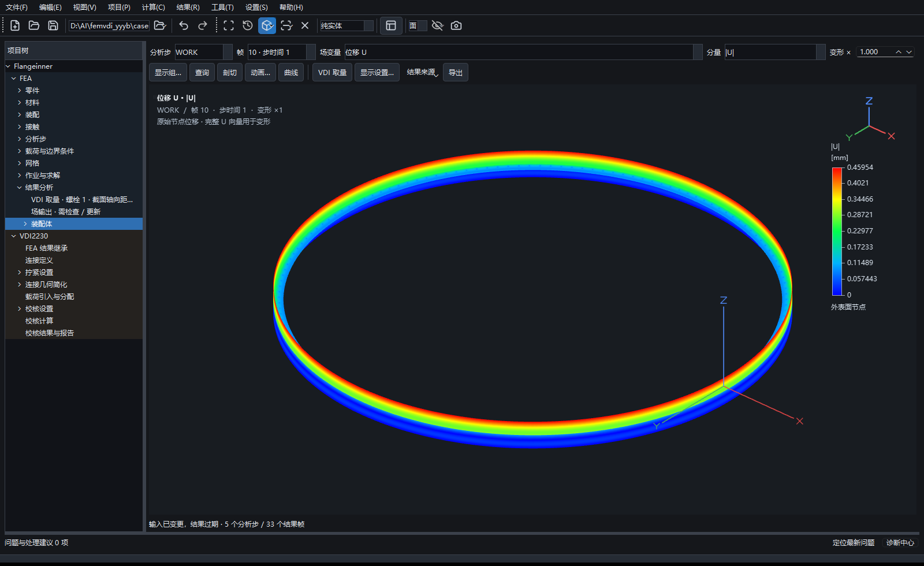The height and width of the screenshot is (566, 924).
Task: Expand the 零件 tree node
Action: (19, 91)
